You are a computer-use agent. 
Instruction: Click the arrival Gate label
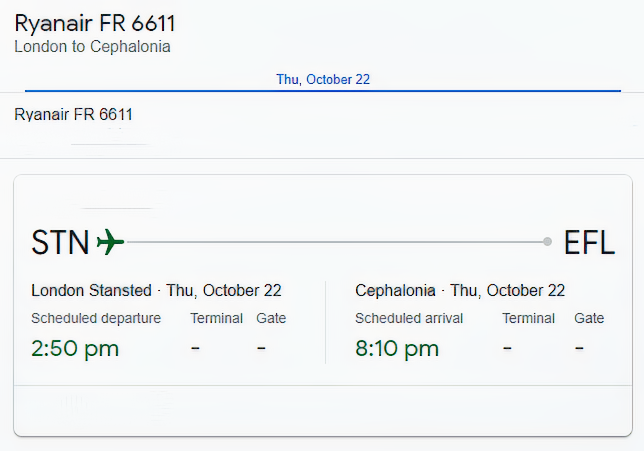589,318
